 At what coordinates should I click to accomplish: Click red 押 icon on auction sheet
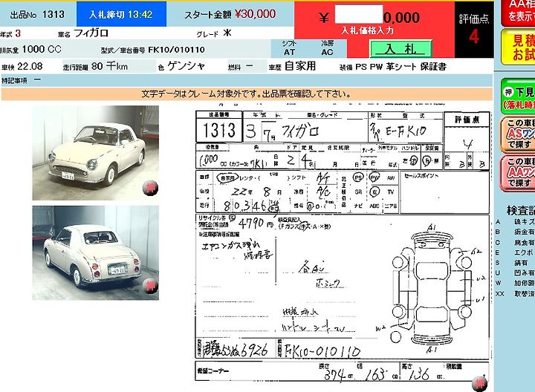click(x=479, y=383)
